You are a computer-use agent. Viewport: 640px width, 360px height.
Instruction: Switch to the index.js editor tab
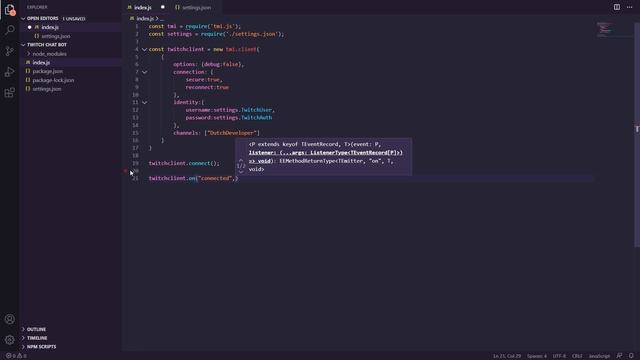point(142,7)
